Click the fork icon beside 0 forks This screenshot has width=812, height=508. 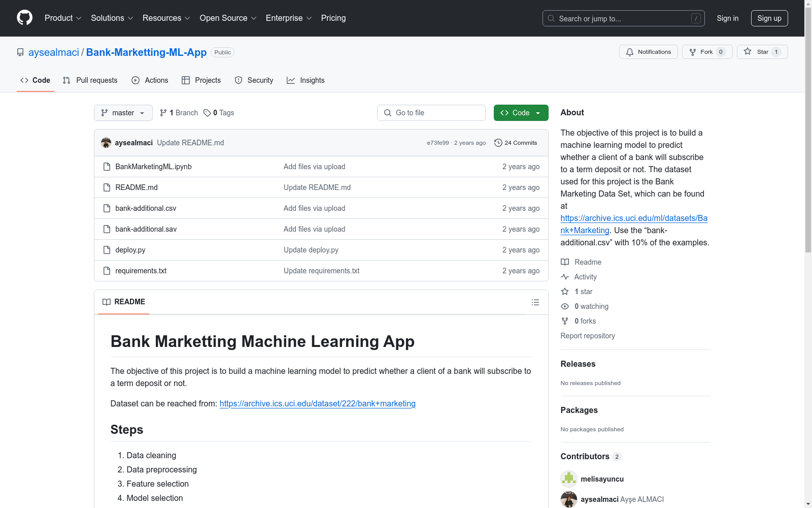(x=565, y=321)
